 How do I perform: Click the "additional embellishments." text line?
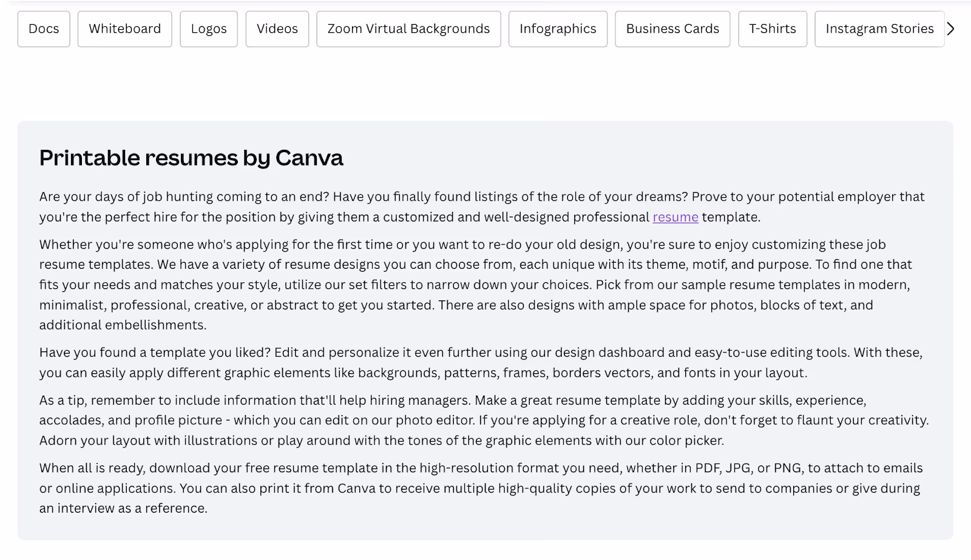123,325
